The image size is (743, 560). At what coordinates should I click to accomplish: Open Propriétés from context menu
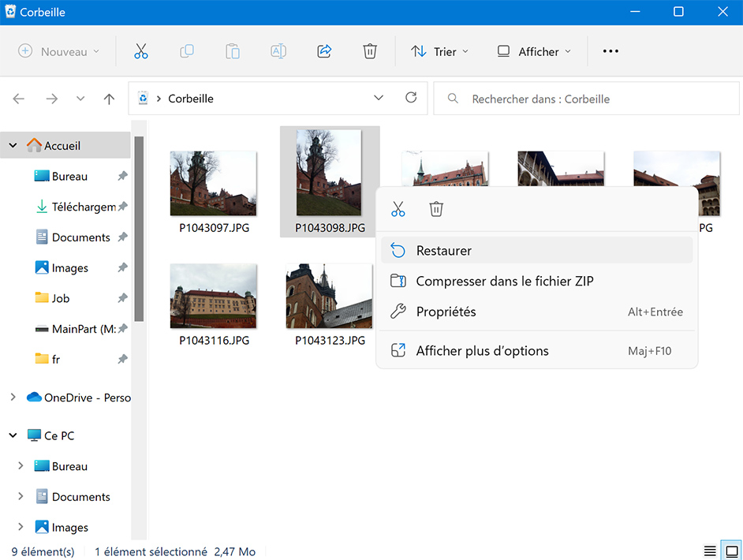536,312
